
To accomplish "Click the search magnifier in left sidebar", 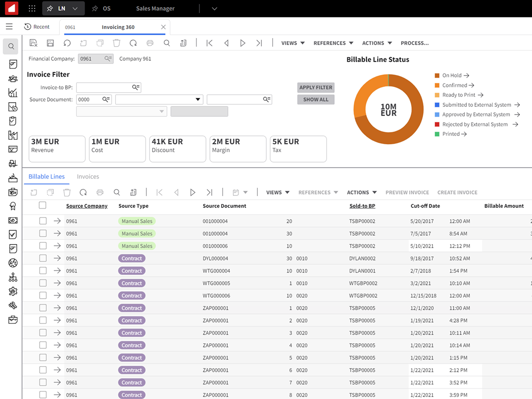I will tap(11, 47).
